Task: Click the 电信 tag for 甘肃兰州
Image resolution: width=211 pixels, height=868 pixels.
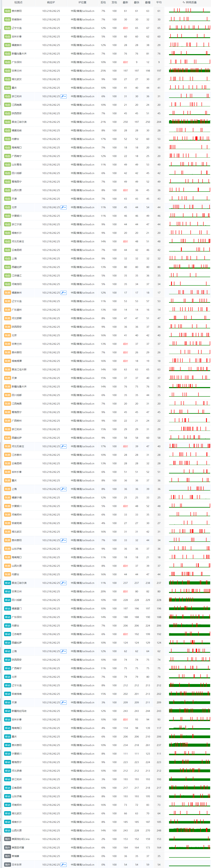Action: [x=7, y=71]
